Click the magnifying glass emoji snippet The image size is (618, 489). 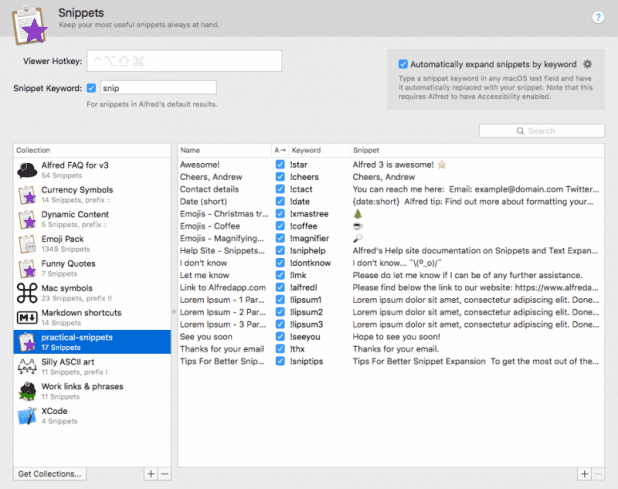tap(357, 238)
